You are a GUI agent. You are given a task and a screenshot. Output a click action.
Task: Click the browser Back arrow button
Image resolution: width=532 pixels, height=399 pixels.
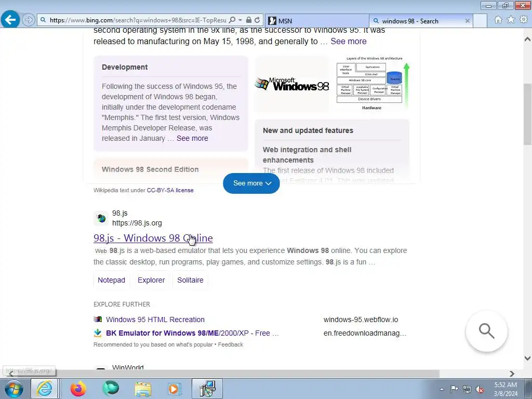(10, 20)
